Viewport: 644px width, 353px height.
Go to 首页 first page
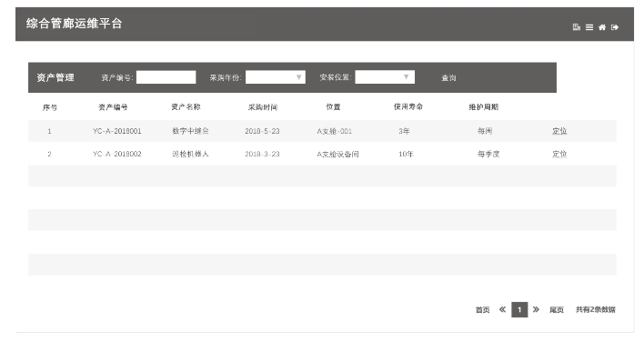pyautogui.click(x=482, y=310)
